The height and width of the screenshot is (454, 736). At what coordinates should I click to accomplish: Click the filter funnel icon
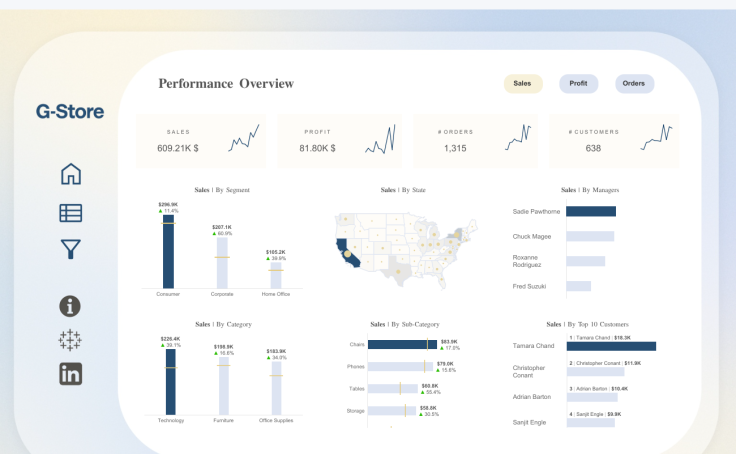tap(70, 249)
